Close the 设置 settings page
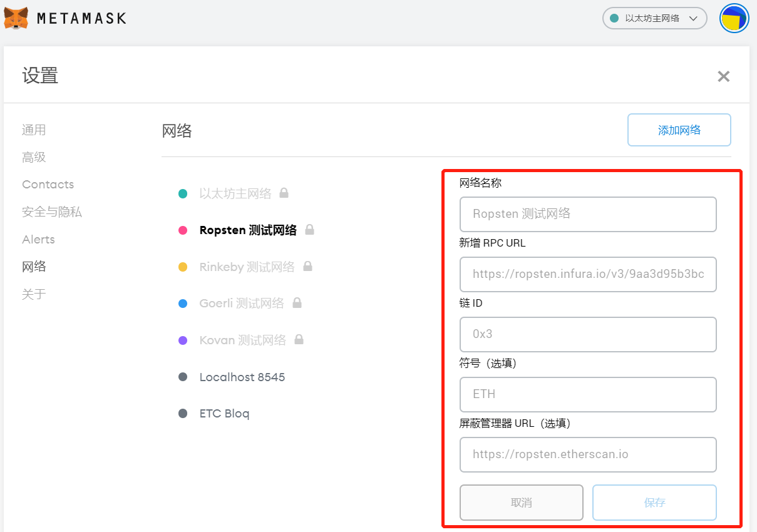 coord(724,76)
